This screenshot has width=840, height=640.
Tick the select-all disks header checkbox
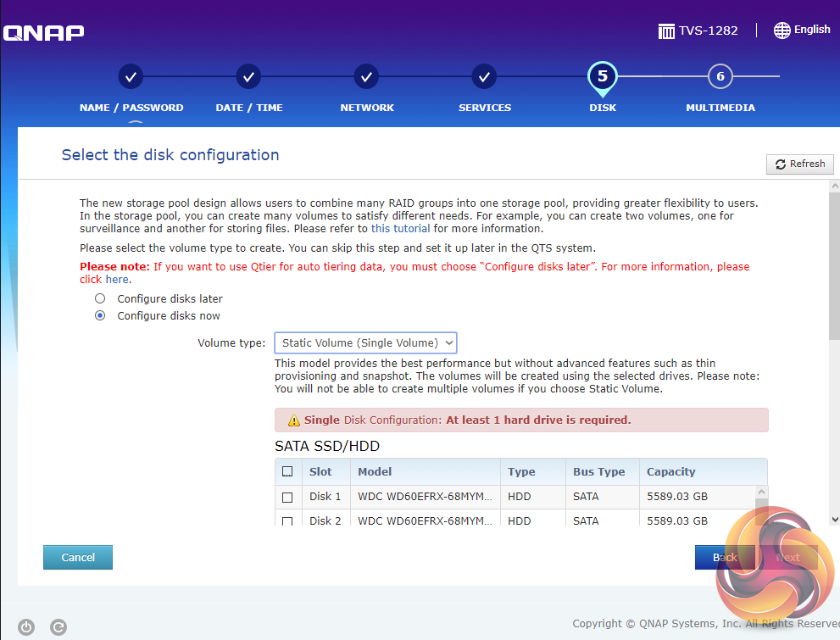click(x=287, y=471)
